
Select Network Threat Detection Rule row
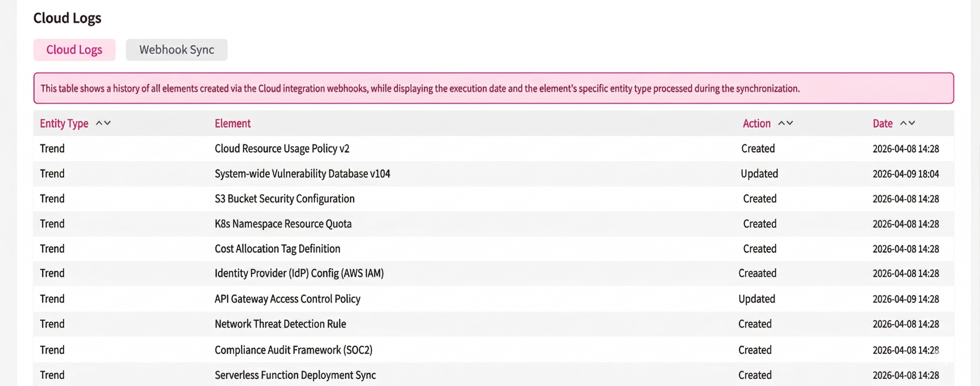pos(280,324)
